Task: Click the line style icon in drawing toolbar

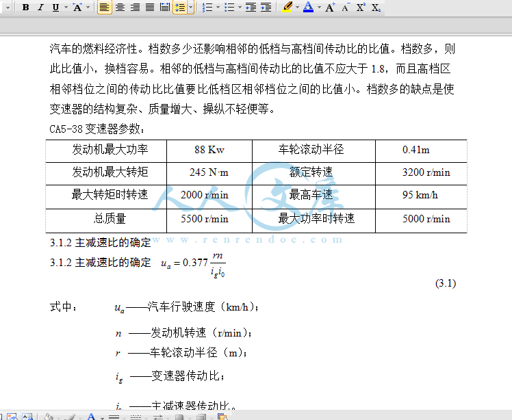Action: (x=114, y=417)
